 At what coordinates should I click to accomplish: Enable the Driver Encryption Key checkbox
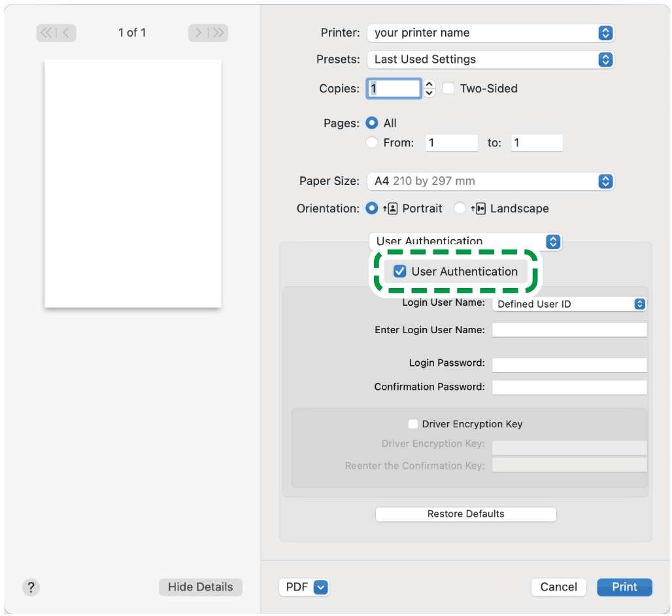point(412,424)
